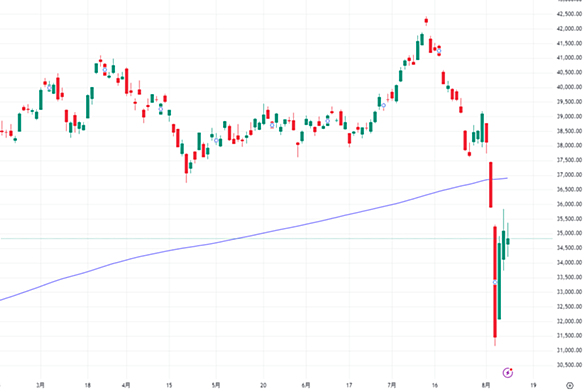This screenshot has height=391, width=586.
Task: Click the 35,500.00 price axis label
Action: tap(569, 219)
